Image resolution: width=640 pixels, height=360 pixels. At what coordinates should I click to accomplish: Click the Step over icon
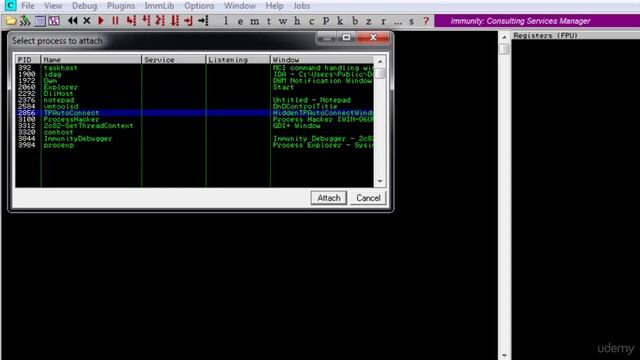(146, 21)
